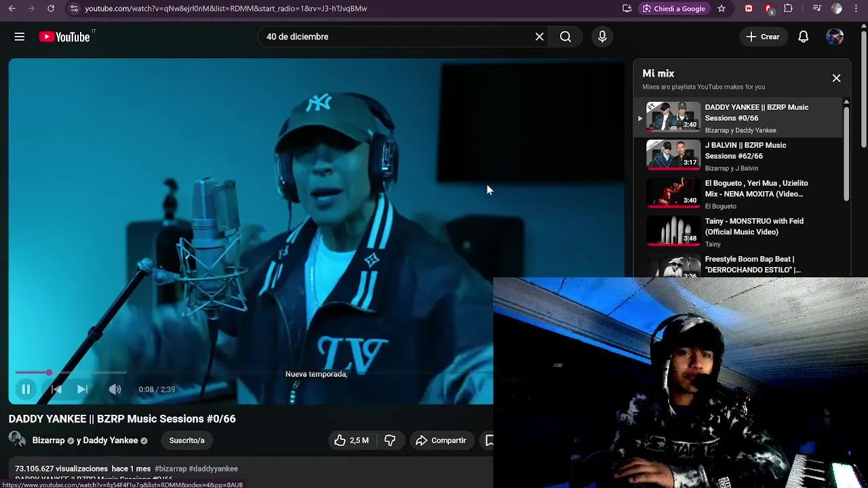Clear the search box with the X

point(539,37)
